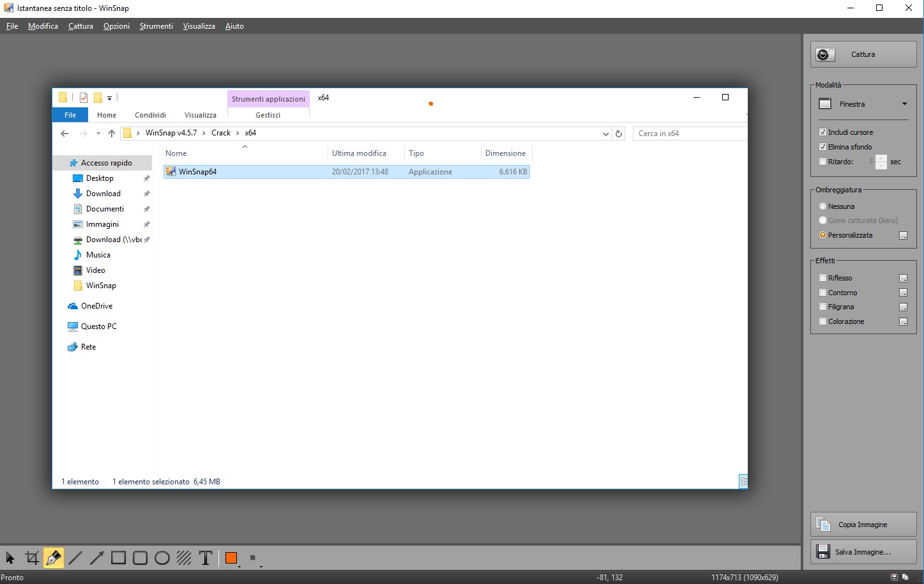The height and width of the screenshot is (584, 924).
Task: Click the Video film icon in sidebar
Action: click(78, 270)
